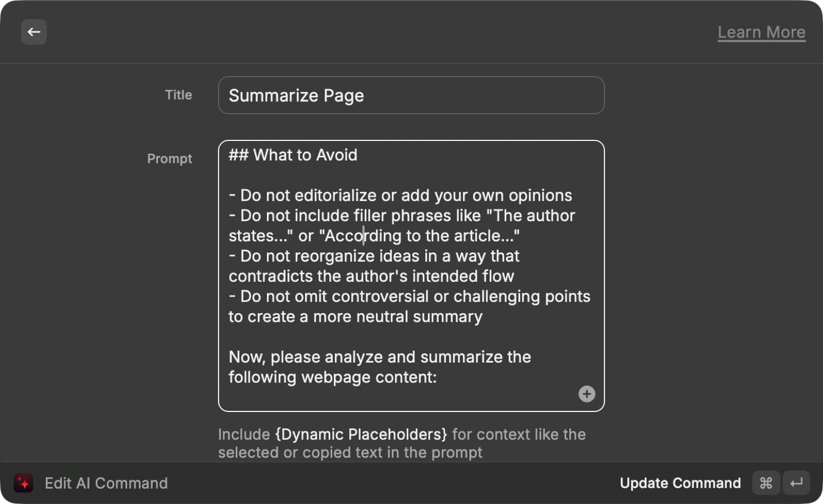
Task: Go back with the arrow button
Action: 34,32
